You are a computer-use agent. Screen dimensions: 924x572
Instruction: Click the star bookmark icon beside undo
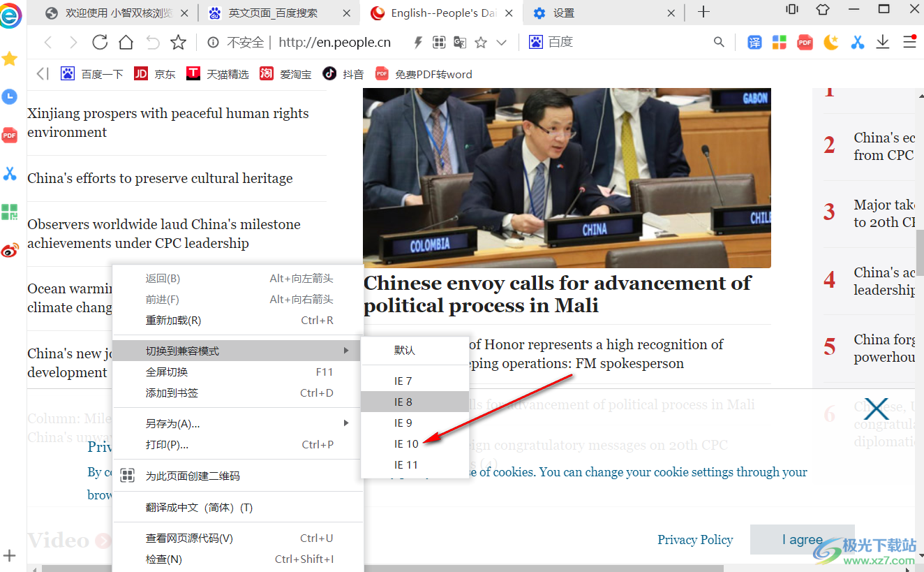[x=179, y=43]
